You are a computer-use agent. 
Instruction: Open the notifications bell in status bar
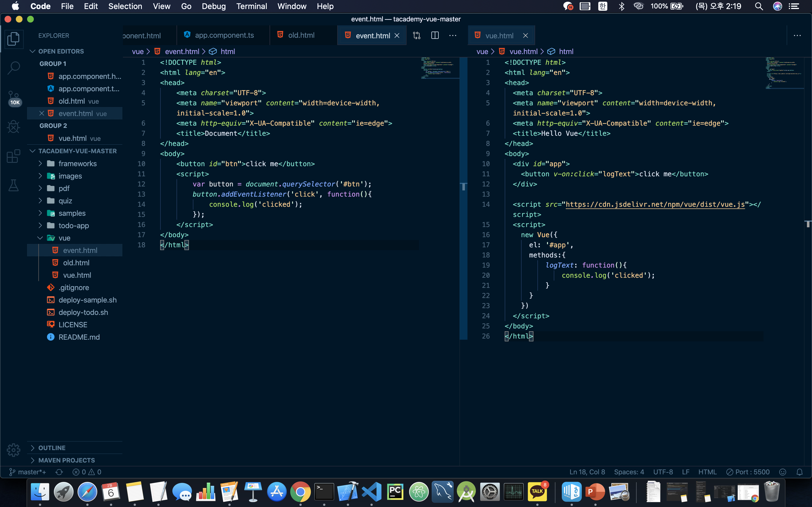click(x=800, y=472)
